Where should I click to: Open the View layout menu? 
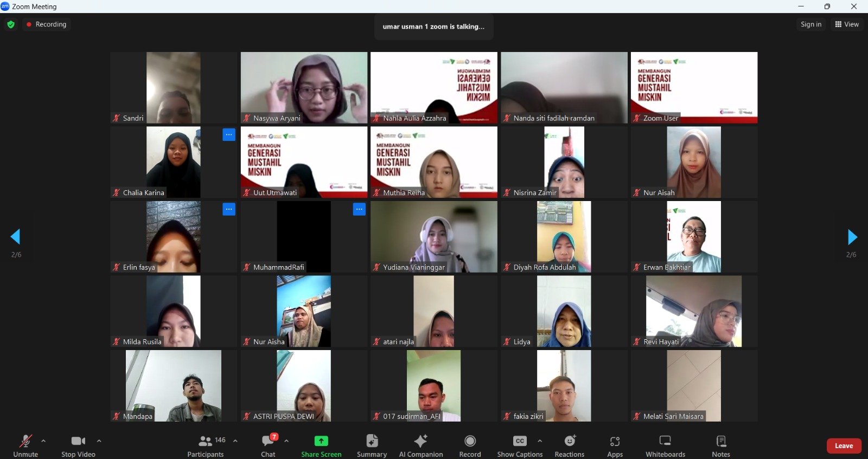click(847, 24)
